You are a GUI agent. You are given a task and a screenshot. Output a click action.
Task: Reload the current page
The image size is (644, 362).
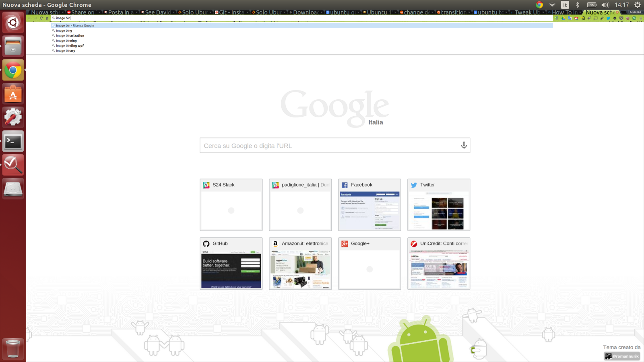click(41, 18)
